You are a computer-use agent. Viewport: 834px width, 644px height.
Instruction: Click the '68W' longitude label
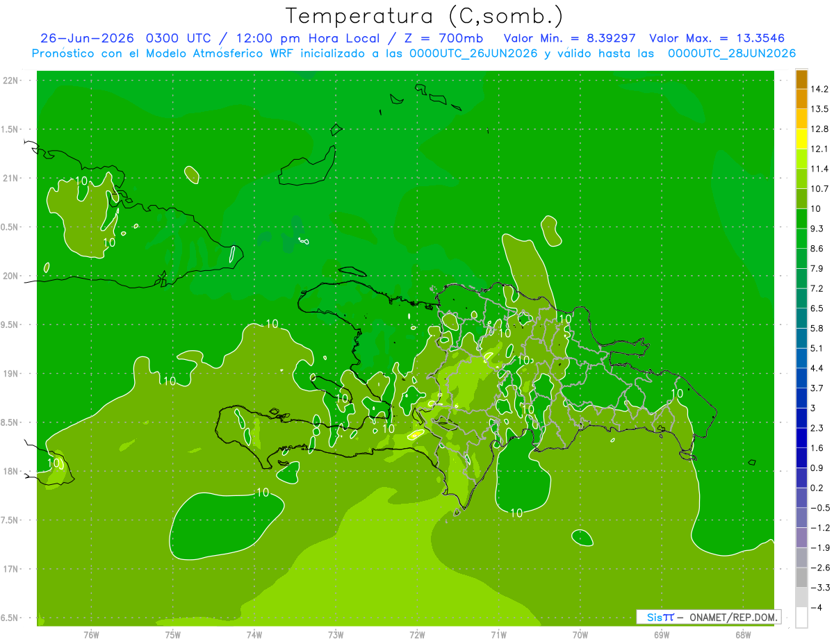742,634
